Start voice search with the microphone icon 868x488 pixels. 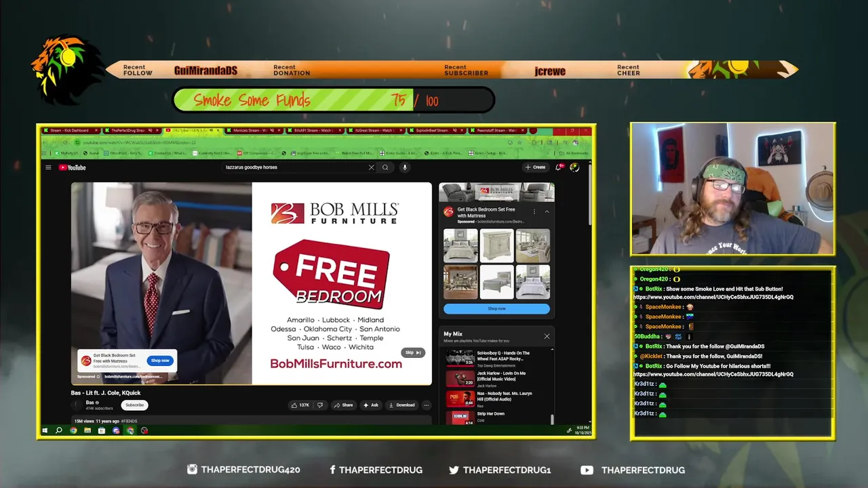(405, 167)
